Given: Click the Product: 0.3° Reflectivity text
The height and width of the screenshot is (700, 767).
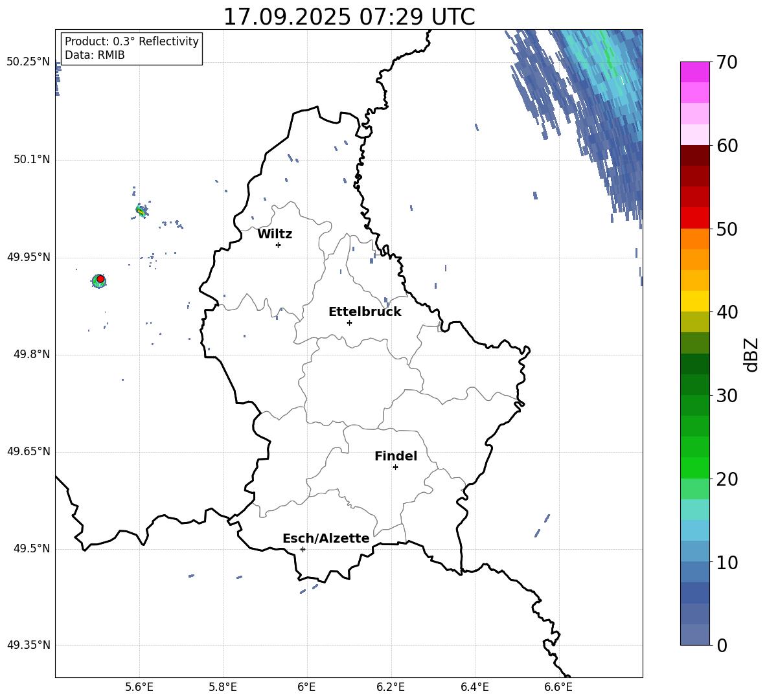Looking at the screenshot, I should [132, 41].
